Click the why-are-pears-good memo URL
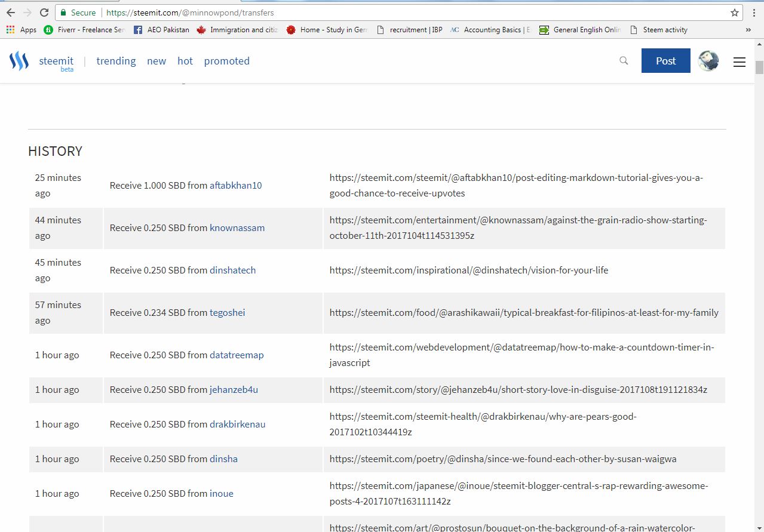764x532 pixels. (x=483, y=425)
